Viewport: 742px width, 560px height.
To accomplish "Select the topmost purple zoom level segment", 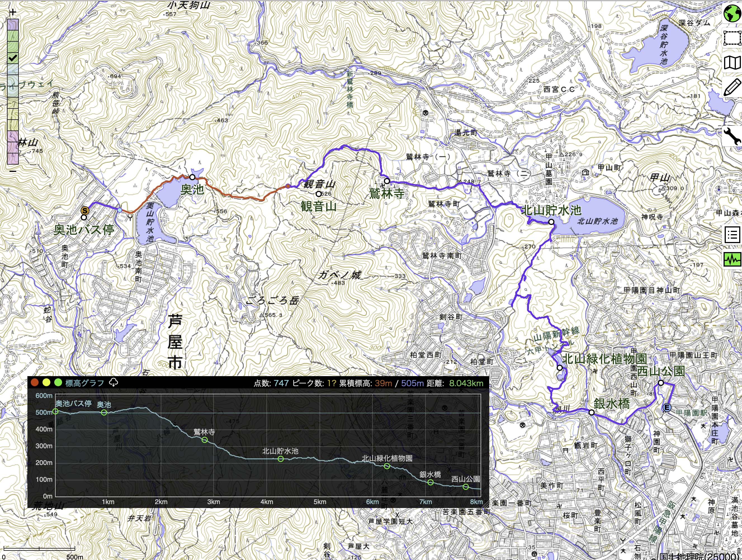I will click(x=13, y=25).
